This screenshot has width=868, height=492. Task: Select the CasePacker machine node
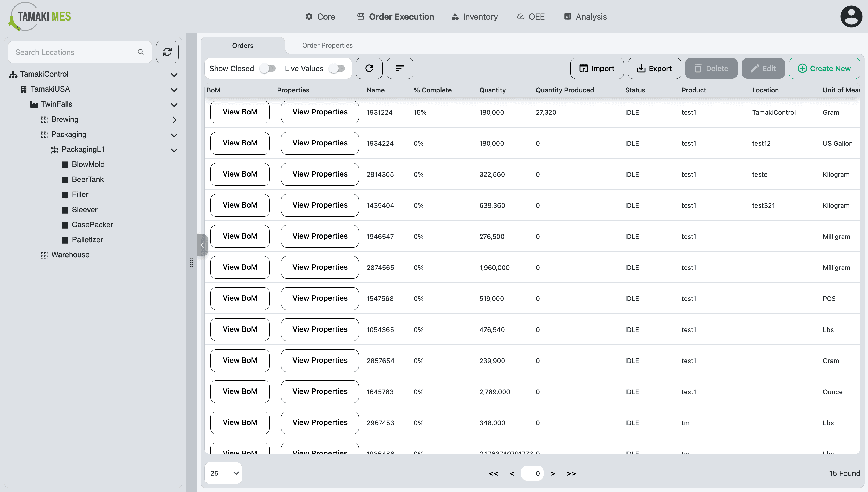pos(92,225)
